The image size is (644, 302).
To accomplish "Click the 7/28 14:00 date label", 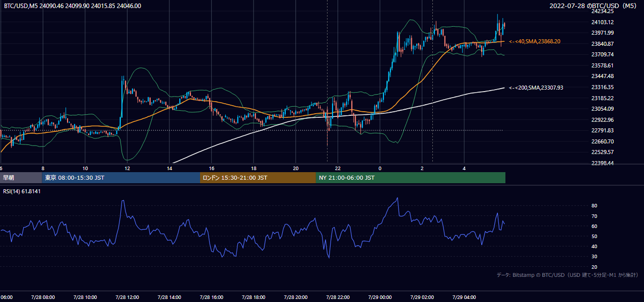I will (169, 297).
